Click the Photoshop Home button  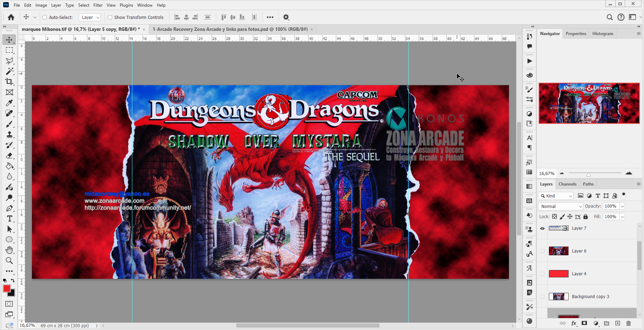pyautogui.click(x=10, y=17)
